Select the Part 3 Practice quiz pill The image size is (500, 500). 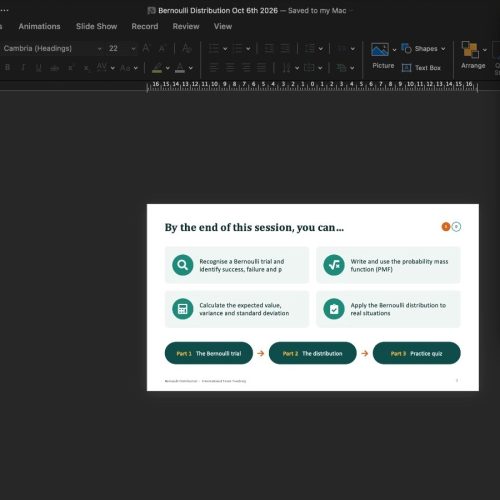pyautogui.click(x=417, y=353)
